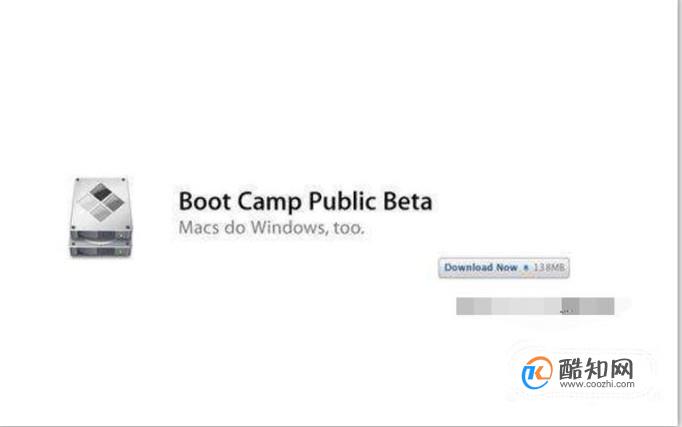Click the 138MB file size label

click(549, 267)
